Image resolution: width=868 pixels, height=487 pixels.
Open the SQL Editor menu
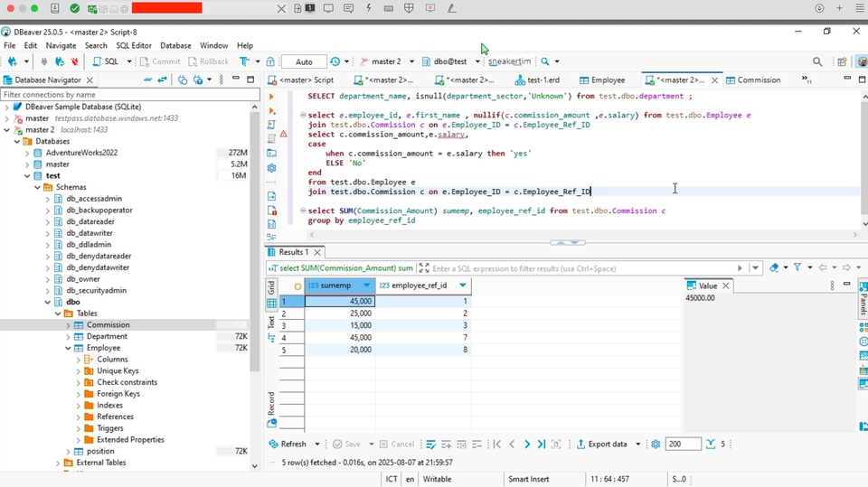tap(134, 45)
